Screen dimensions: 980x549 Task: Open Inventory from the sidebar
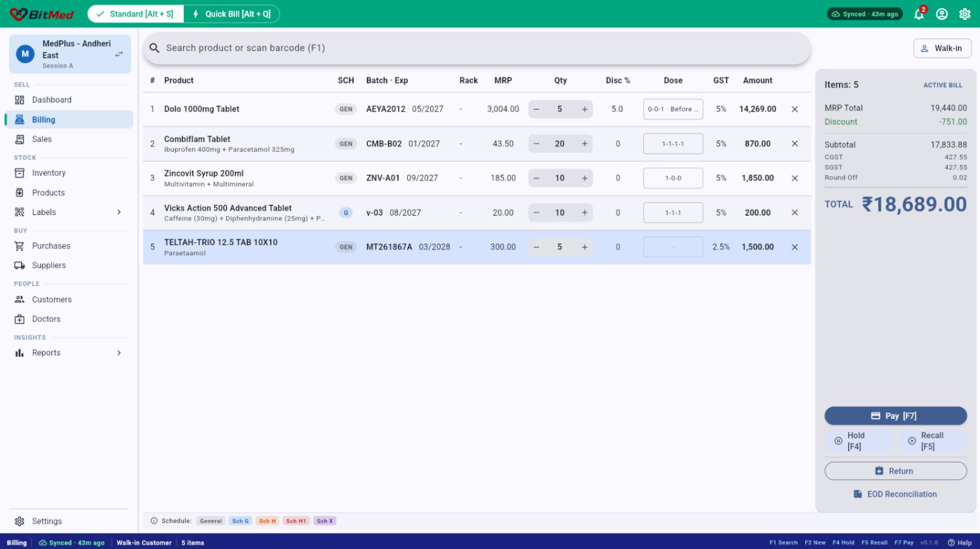pos(69,173)
